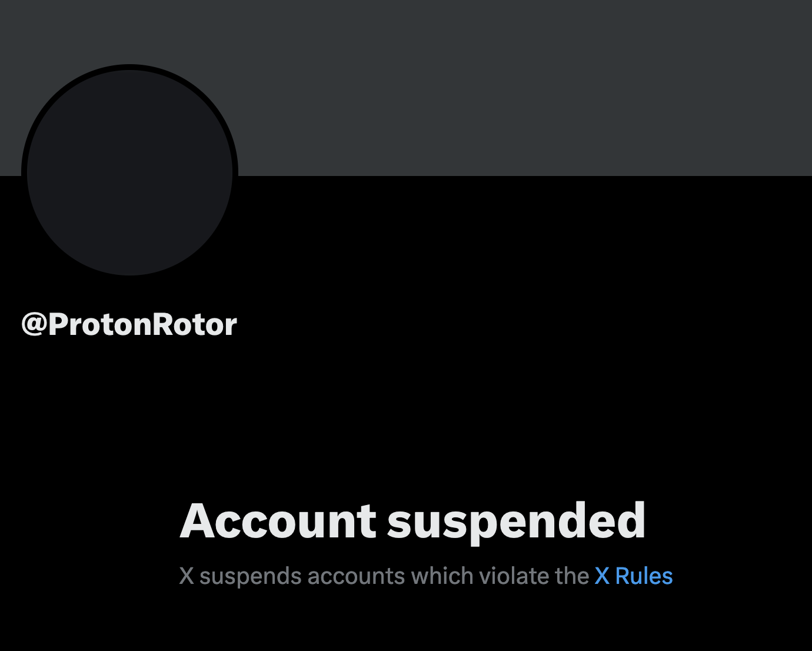This screenshot has height=651, width=812.
Task: Click the gray profile banner area
Action: point(500,88)
